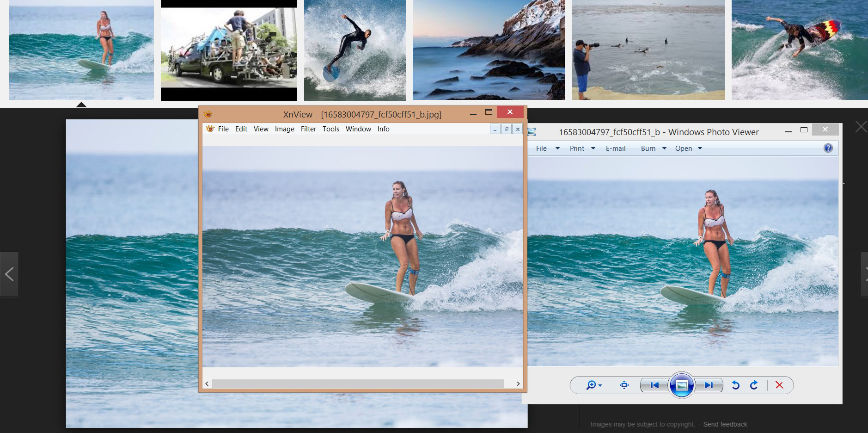Click the previous image arrow on left edge
The width and height of the screenshot is (868, 433).
(9, 274)
